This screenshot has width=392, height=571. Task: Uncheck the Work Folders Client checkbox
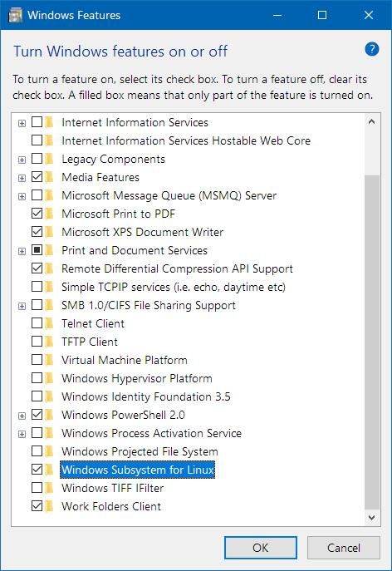(x=37, y=506)
